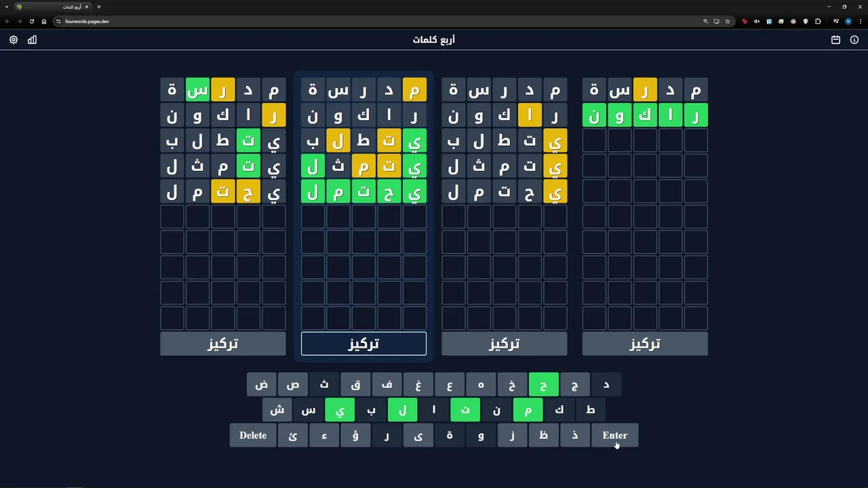Open the calendar icon in game header
868x488 pixels.
pos(835,40)
